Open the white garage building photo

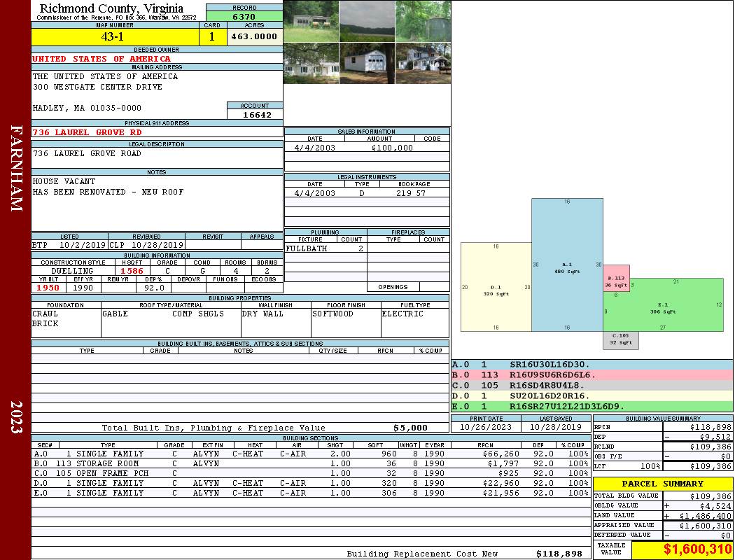coord(367,63)
